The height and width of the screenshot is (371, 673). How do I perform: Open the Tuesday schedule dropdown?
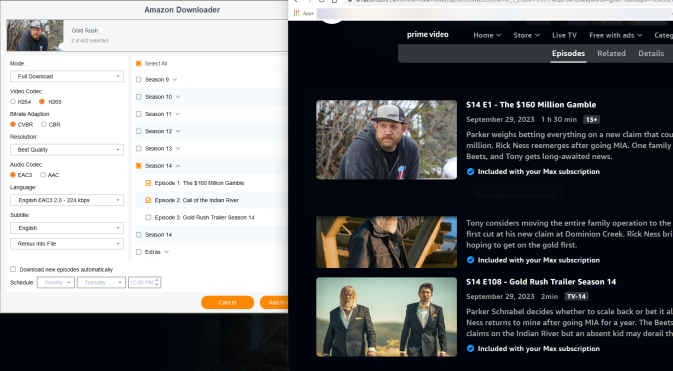[101, 283]
